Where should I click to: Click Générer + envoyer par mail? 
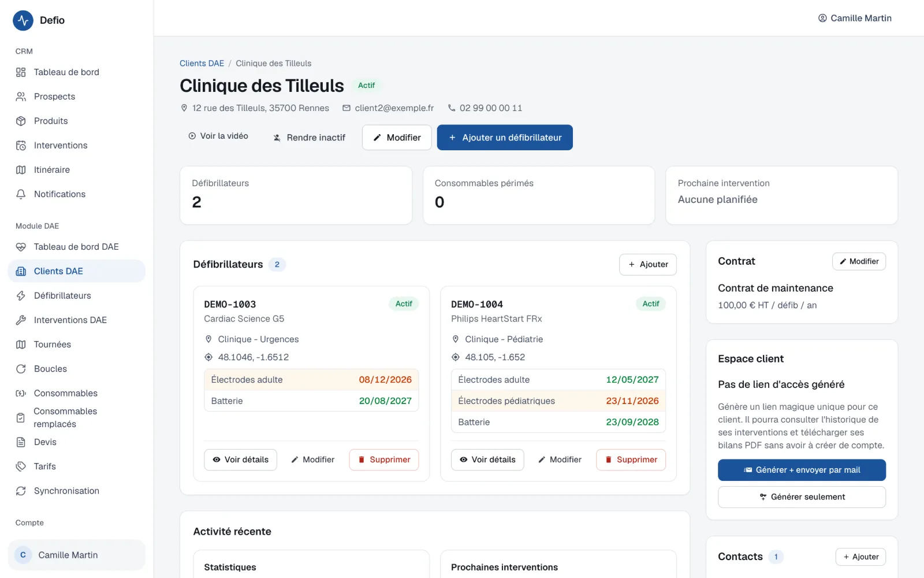click(802, 470)
